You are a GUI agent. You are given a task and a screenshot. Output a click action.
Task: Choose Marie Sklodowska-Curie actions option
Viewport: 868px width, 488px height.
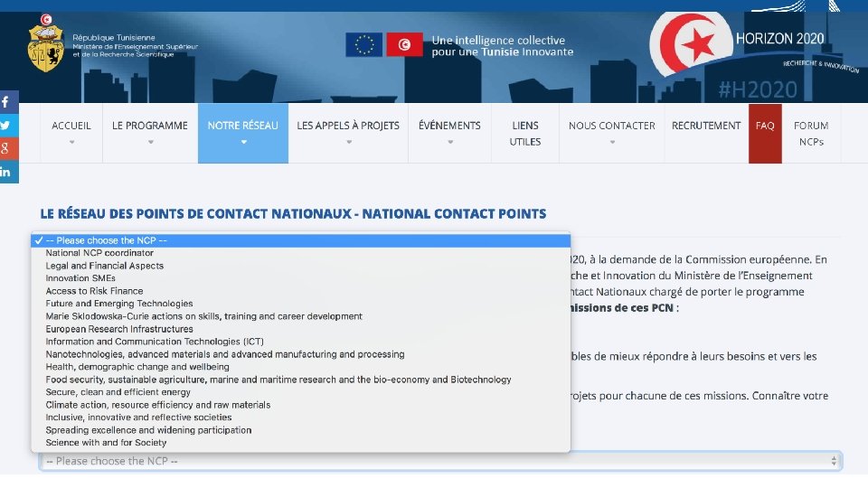click(x=300, y=316)
